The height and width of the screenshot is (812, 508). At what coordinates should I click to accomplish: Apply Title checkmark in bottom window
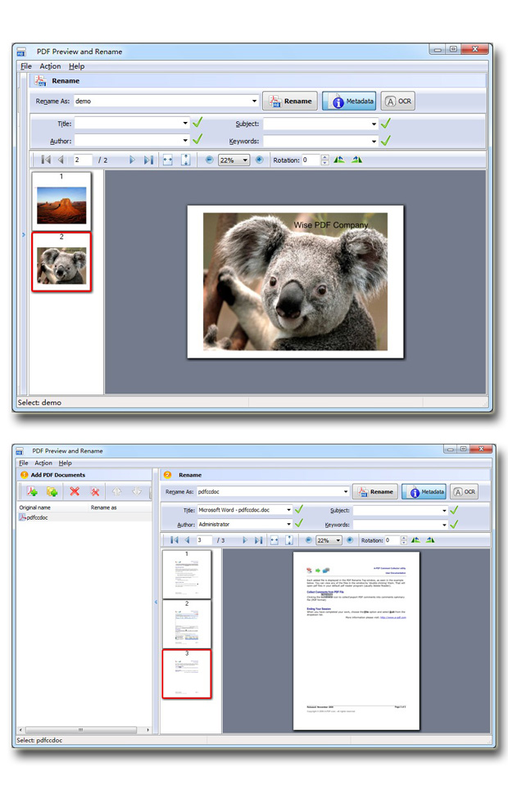click(299, 510)
